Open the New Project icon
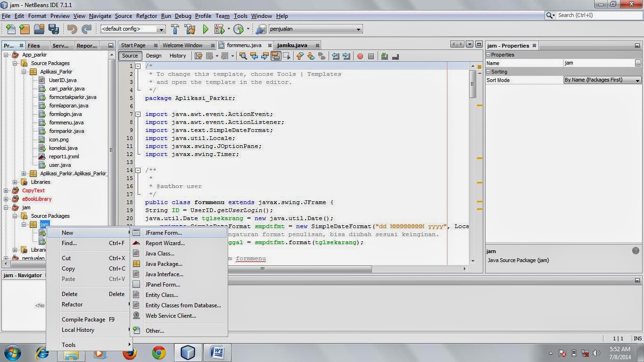This screenshot has width=644, height=362. coord(24,29)
